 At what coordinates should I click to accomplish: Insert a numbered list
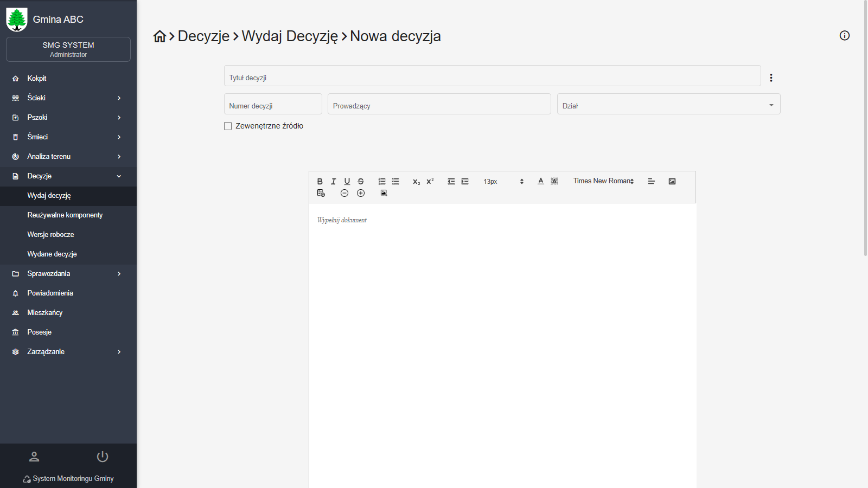click(382, 182)
